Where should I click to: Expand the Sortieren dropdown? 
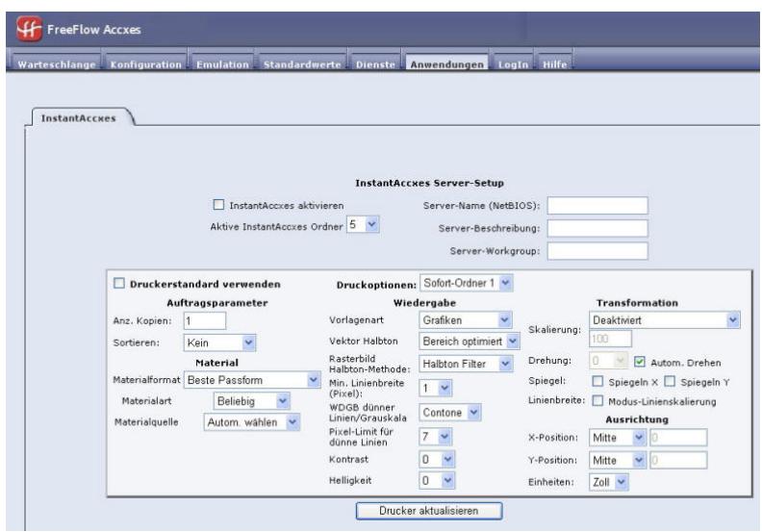[x=219, y=342]
